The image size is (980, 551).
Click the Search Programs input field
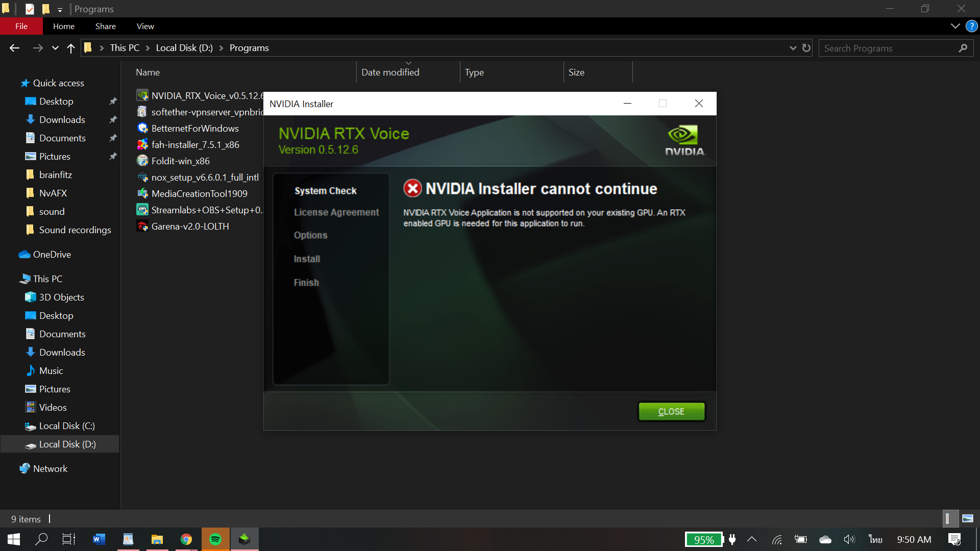[x=888, y=48]
